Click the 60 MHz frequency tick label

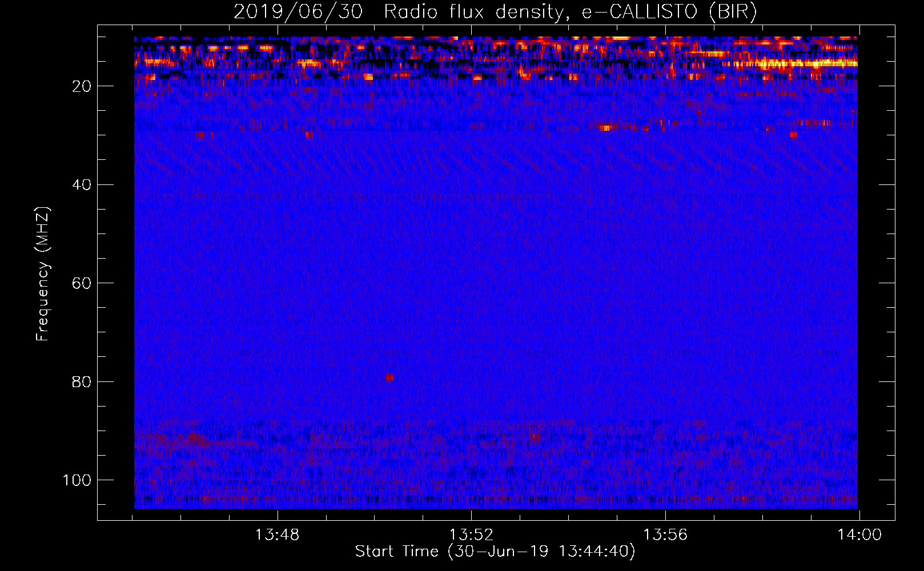pyautogui.click(x=82, y=283)
